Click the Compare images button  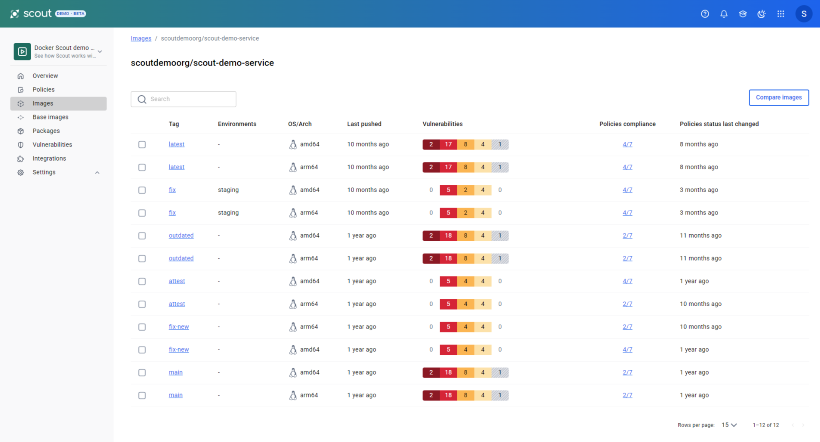pos(778,97)
